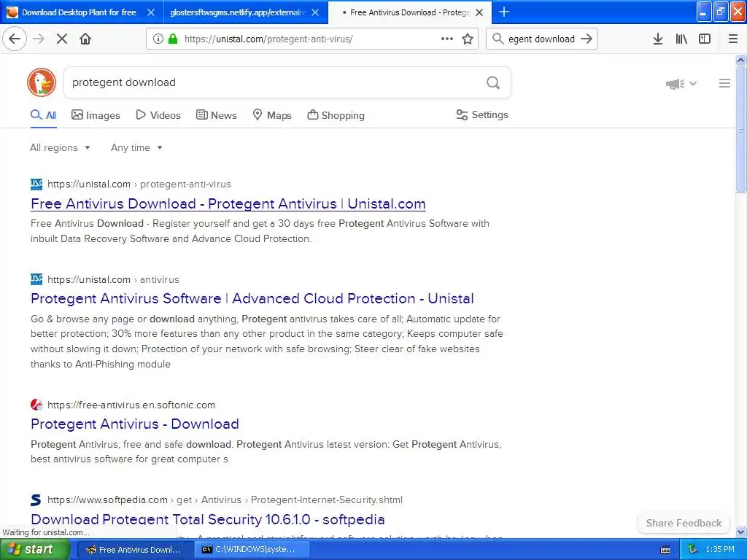Open the Library bookmarks icon
The width and height of the screenshot is (747, 560).
681,39
